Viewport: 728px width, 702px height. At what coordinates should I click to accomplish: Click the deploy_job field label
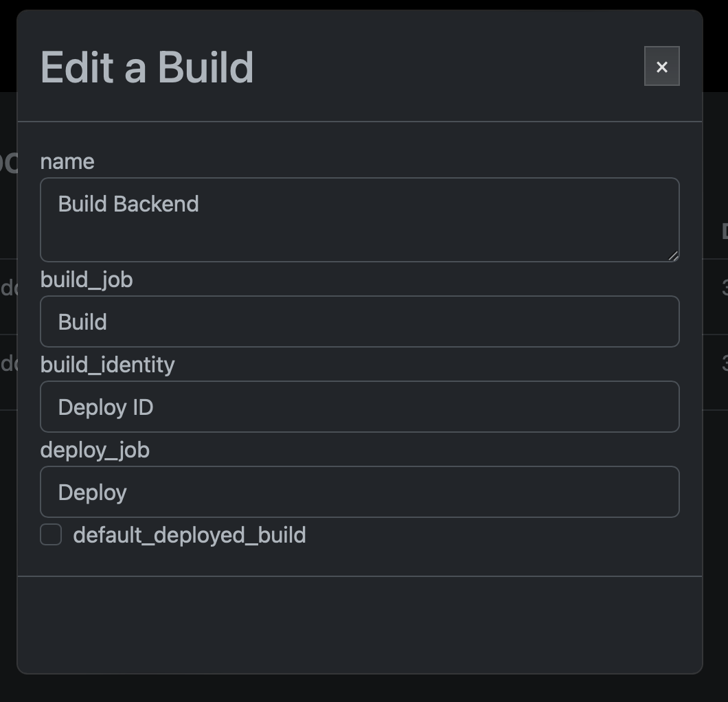(95, 450)
